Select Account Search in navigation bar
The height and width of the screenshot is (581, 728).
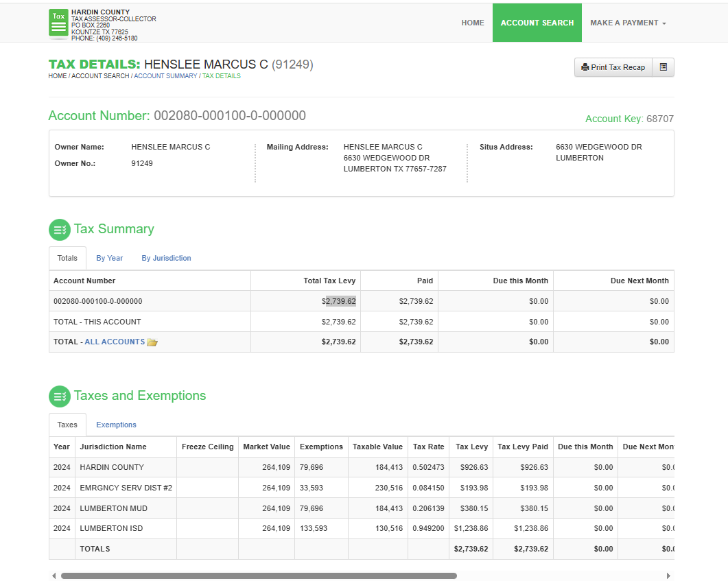(x=537, y=23)
